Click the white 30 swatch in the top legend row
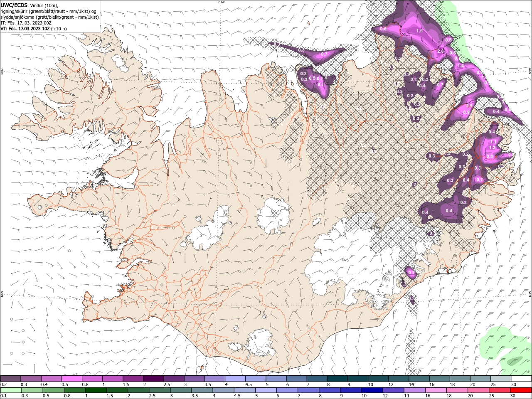 click(x=521, y=379)
